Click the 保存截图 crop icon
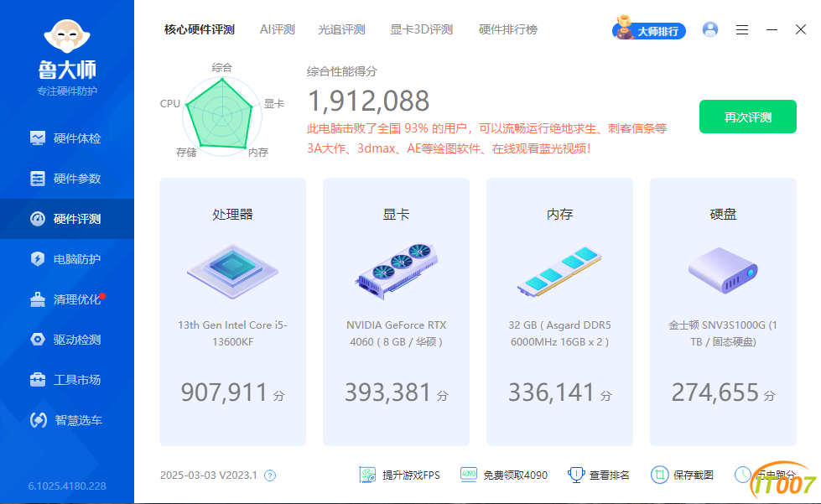The height and width of the screenshot is (504, 821). point(660,475)
